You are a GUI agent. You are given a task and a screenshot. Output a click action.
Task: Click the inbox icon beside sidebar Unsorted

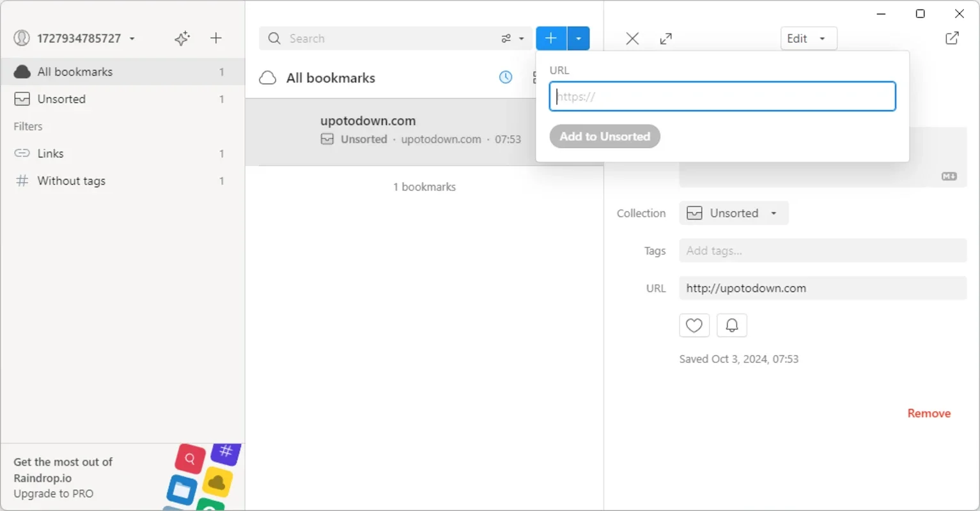click(x=22, y=99)
